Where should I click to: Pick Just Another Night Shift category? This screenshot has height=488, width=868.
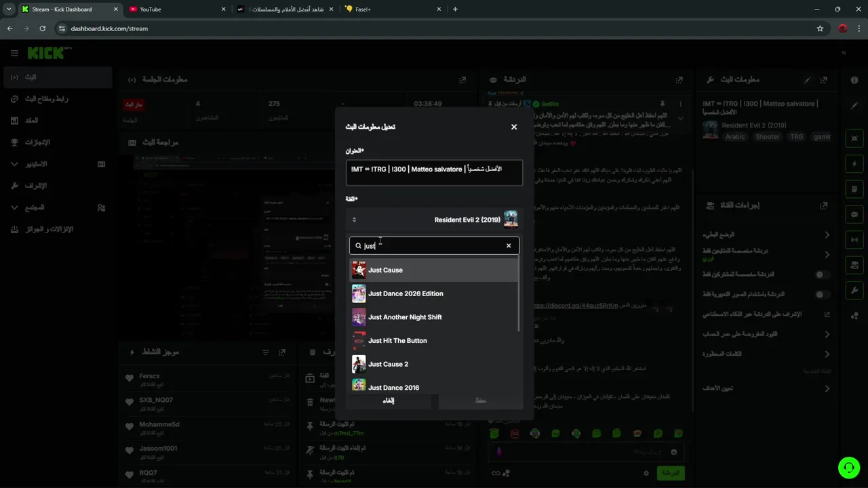(434, 317)
